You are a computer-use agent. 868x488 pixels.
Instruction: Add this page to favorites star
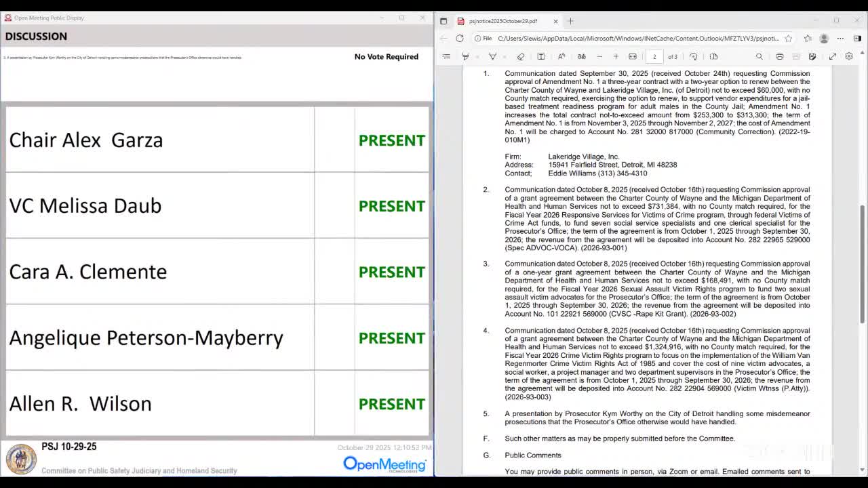coord(788,39)
